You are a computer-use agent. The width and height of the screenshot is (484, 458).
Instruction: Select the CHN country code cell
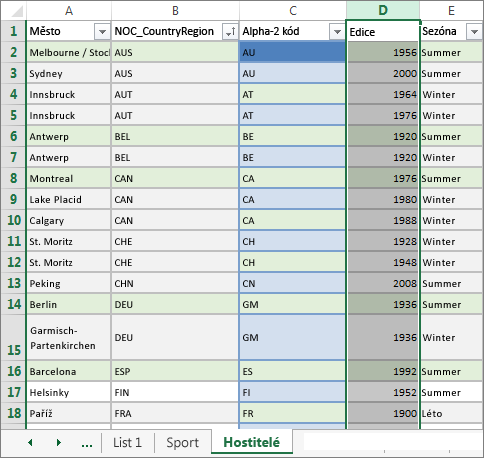[175, 283]
